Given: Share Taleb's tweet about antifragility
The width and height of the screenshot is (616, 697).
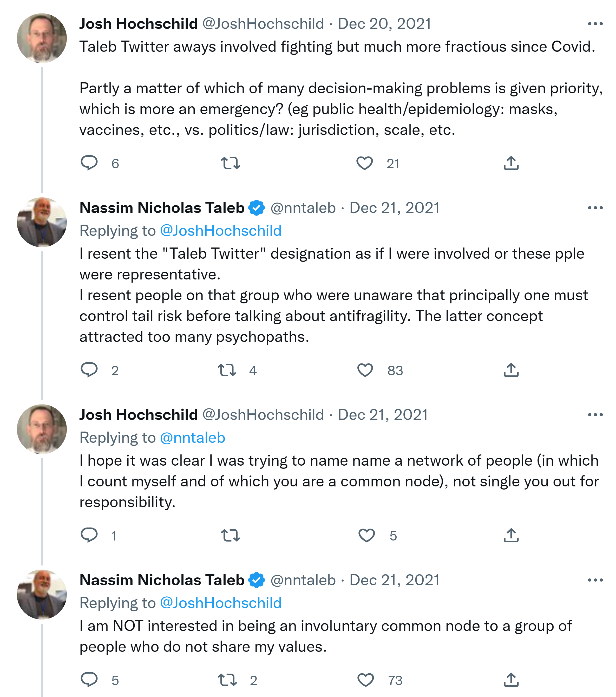Looking at the screenshot, I should [511, 370].
